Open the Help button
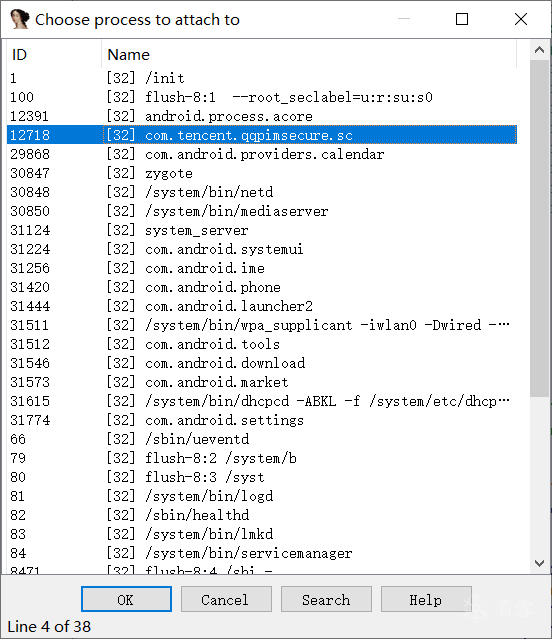Screen dimensions: 552x639 pos(426,599)
